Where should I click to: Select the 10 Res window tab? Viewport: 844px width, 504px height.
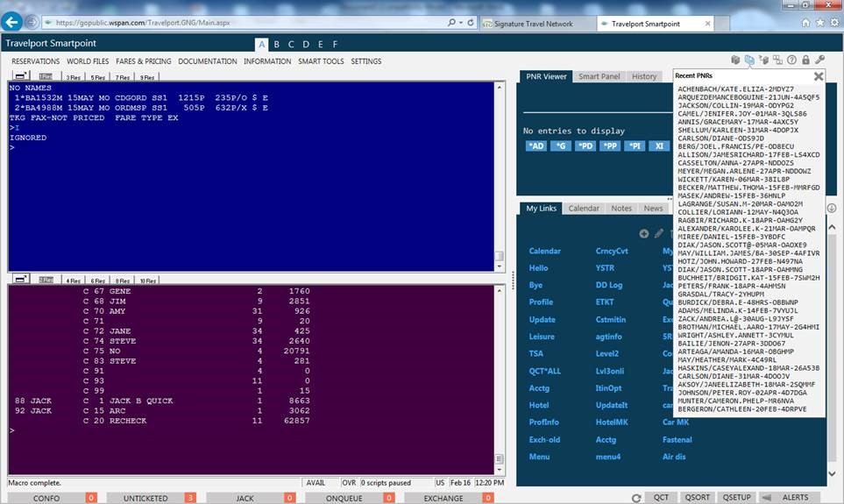pyautogui.click(x=148, y=280)
